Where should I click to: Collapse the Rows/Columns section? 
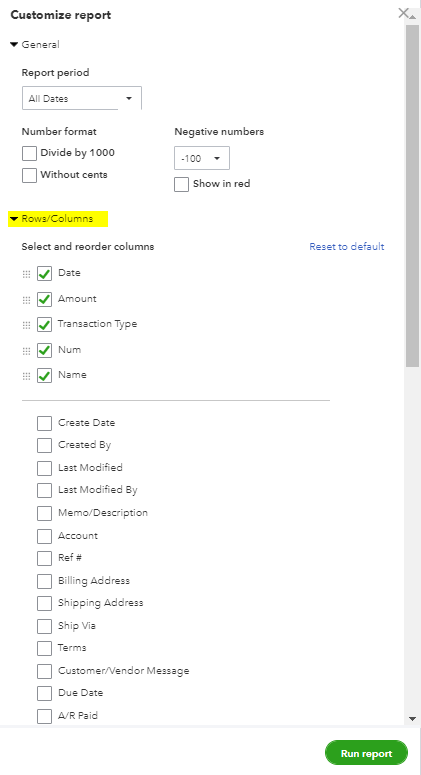[51, 218]
